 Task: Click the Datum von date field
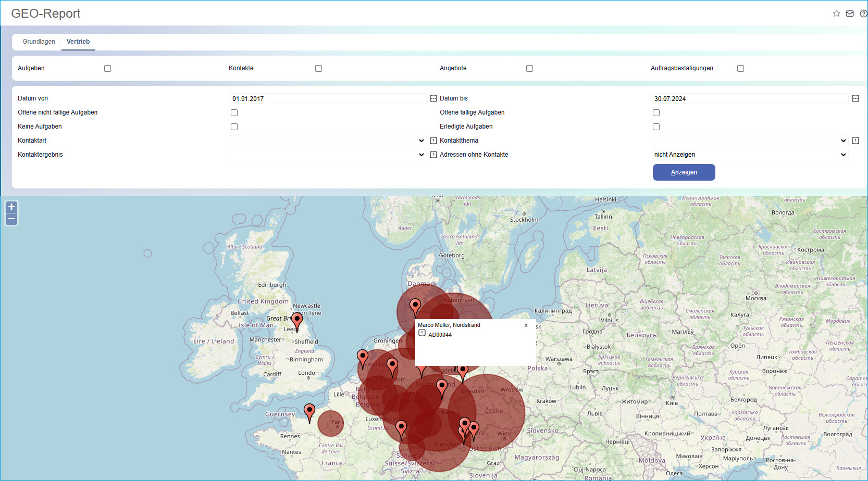point(328,98)
